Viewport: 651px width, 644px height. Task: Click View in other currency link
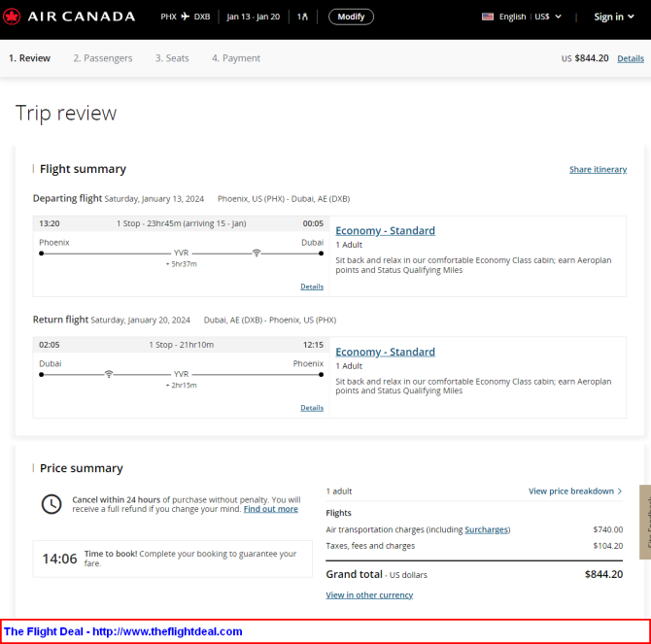pyautogui.click(x=369, y=595)
